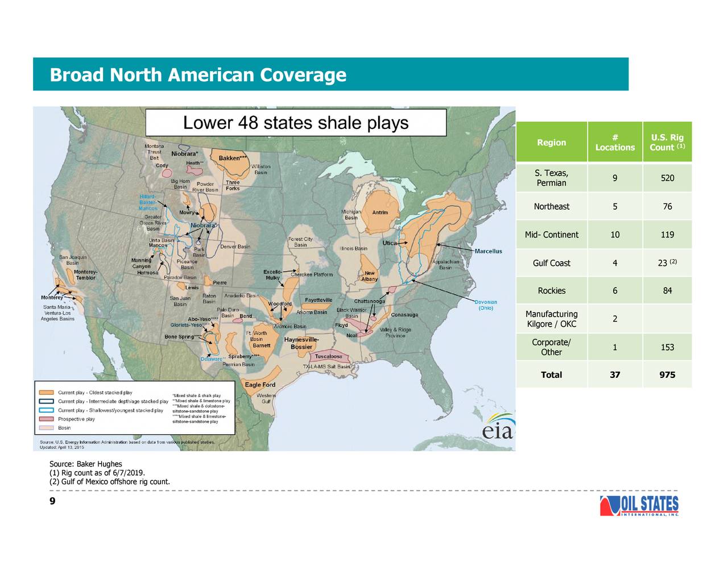Click the eia logo on the map
728x562 pixels.
pyautogui.click(x=497, y=430)
